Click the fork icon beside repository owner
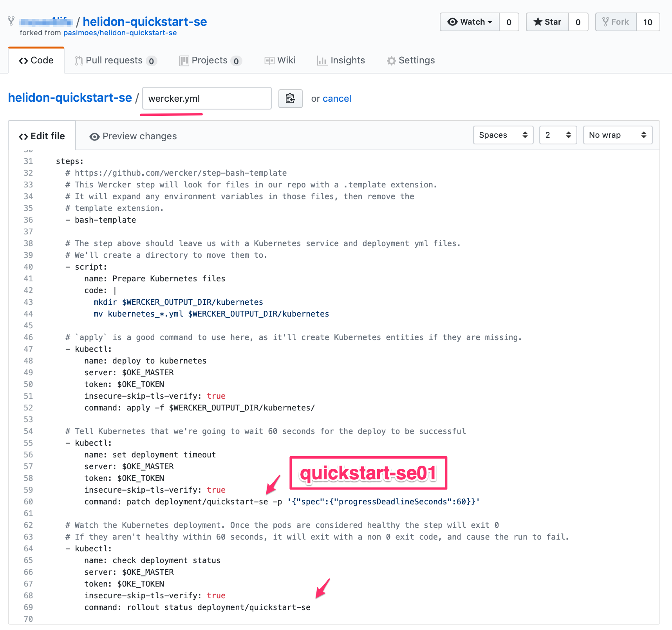 11,21
